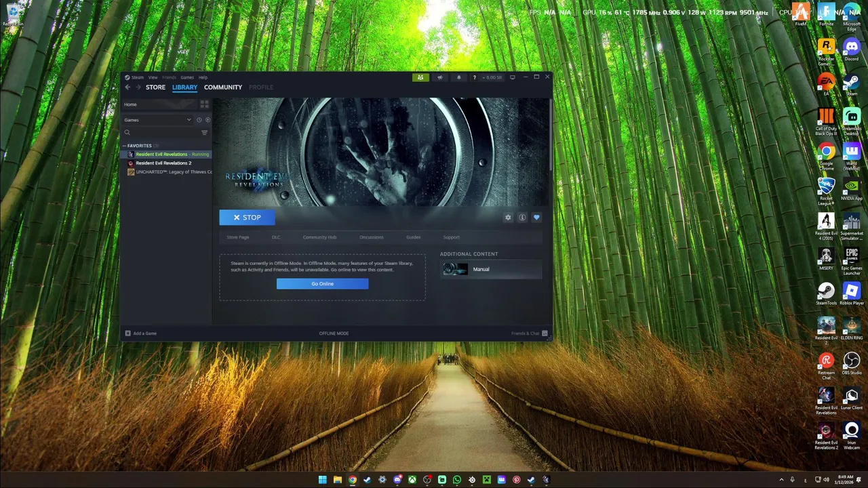Image resolution: width=868 pixels, height=488 pixels.
Task: Open advanced library filter options icon
Action: pos(204,133)
